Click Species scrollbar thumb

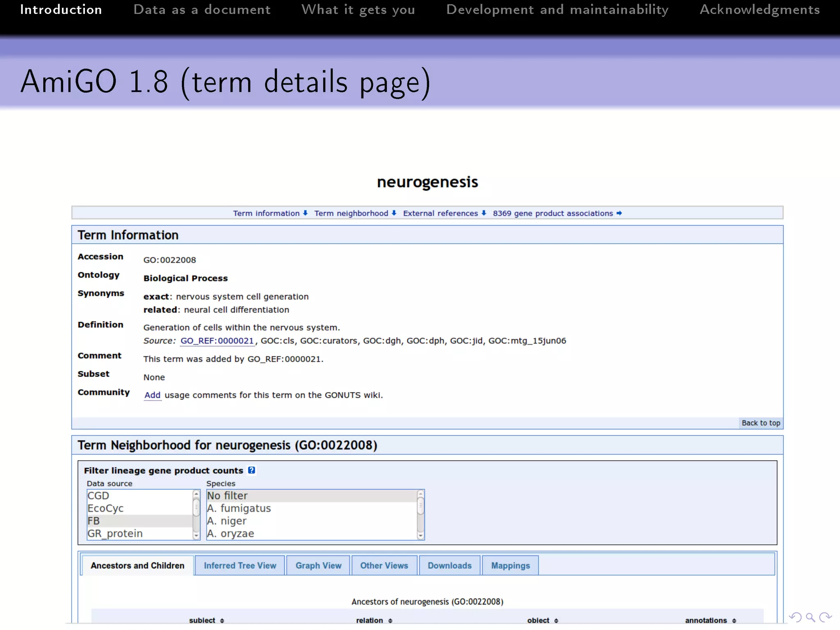420,506
